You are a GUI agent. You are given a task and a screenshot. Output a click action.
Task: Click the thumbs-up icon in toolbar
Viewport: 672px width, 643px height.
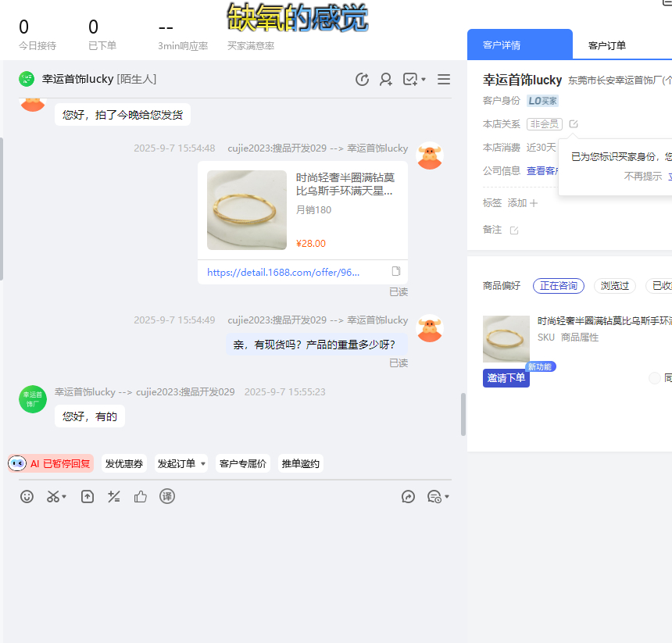(141, 496)
